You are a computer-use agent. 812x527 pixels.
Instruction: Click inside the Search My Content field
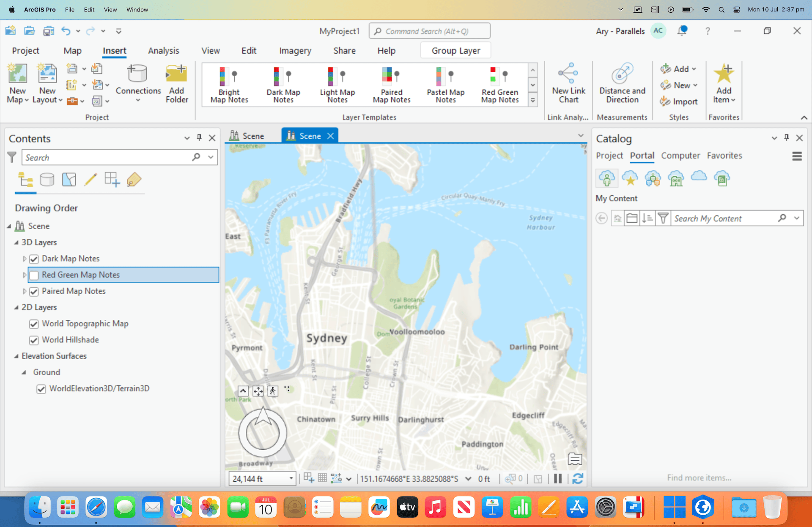(x=719, y=218)
